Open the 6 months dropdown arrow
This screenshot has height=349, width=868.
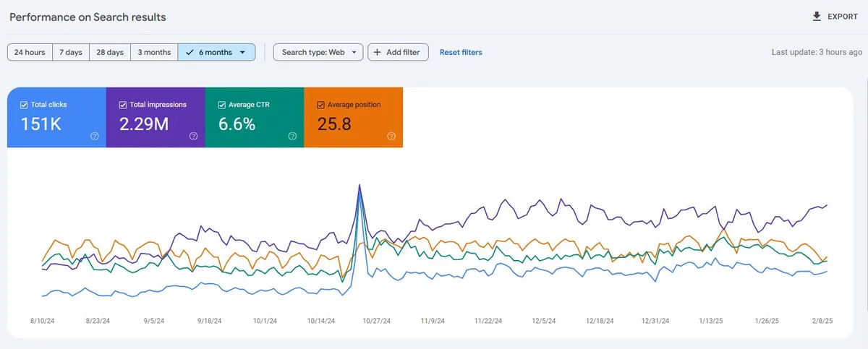click(242, 52)
